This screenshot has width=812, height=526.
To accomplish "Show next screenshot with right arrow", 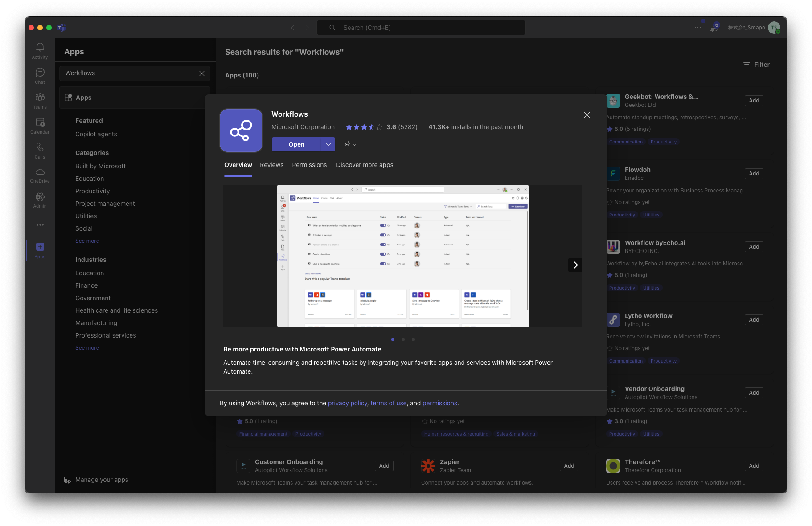I will [x=575, y=265].
